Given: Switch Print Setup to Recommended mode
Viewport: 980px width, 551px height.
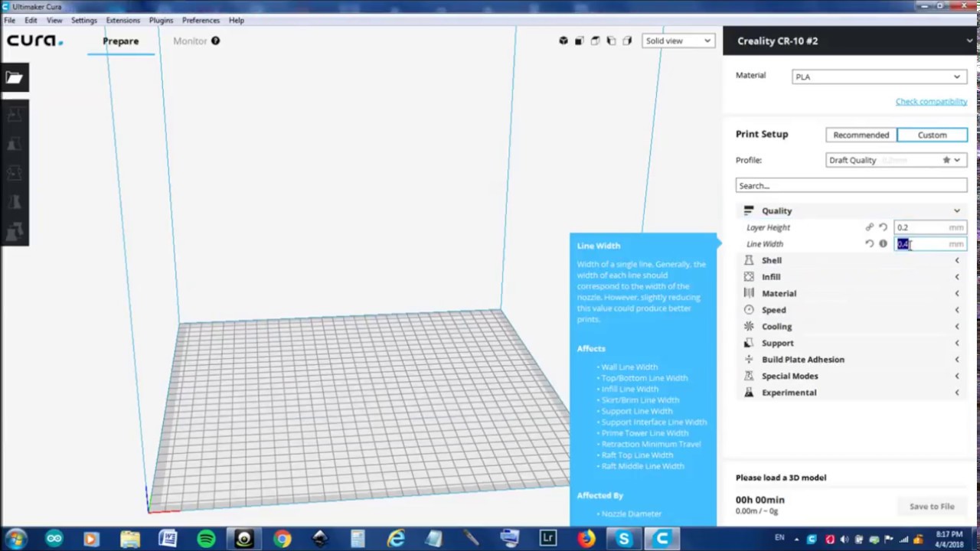Looking at the screenshot, I should click(x=861, y=135).
